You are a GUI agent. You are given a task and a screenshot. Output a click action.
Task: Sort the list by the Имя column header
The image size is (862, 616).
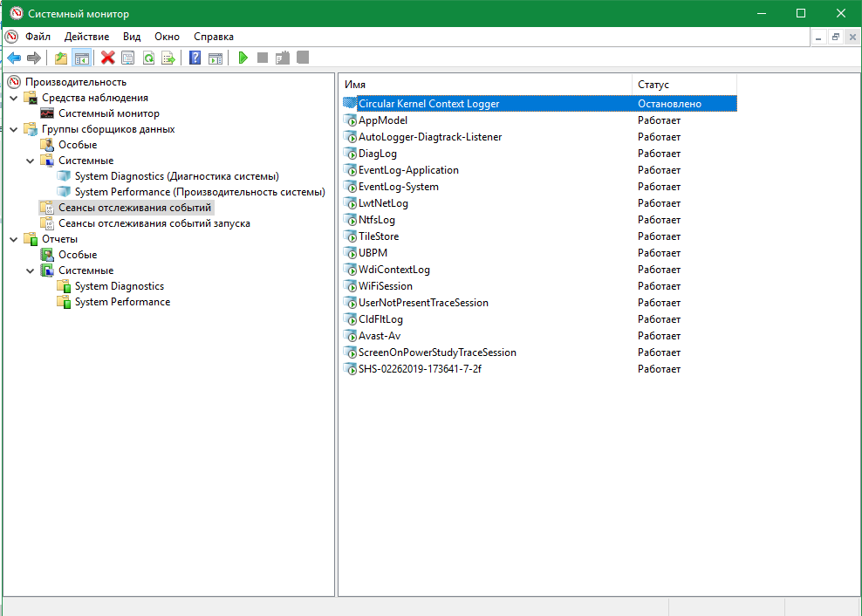[484, 85]
